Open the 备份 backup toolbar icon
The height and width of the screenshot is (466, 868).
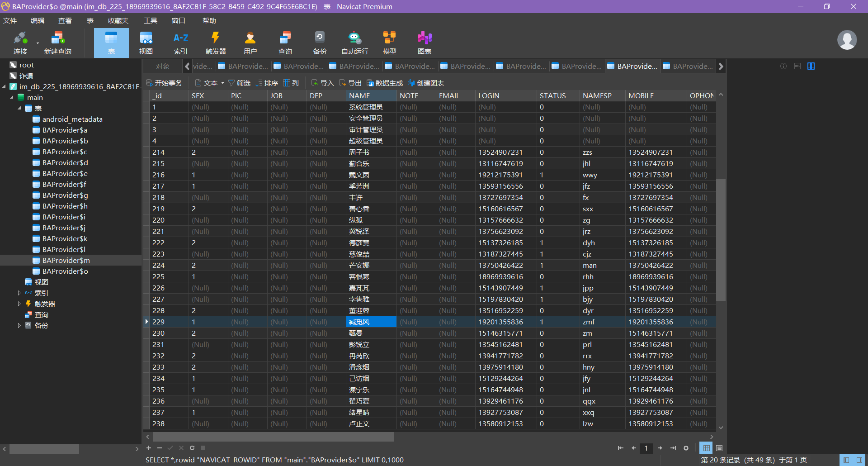(320, 43)
